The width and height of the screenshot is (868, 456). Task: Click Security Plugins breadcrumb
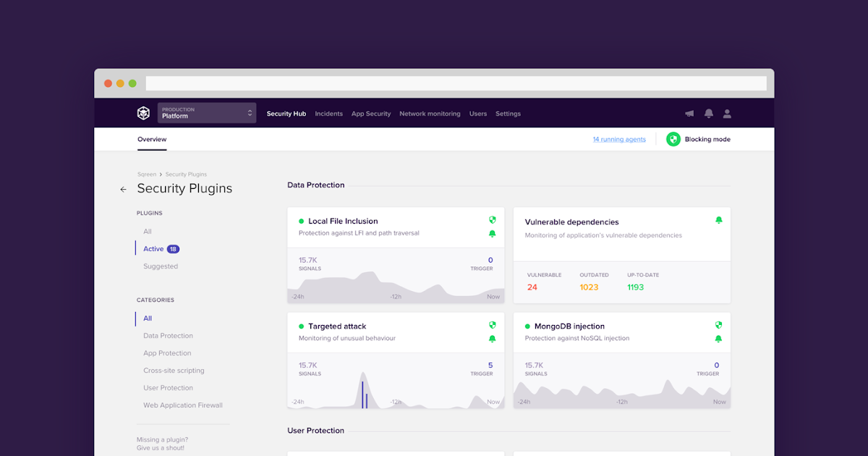(186, 174)
